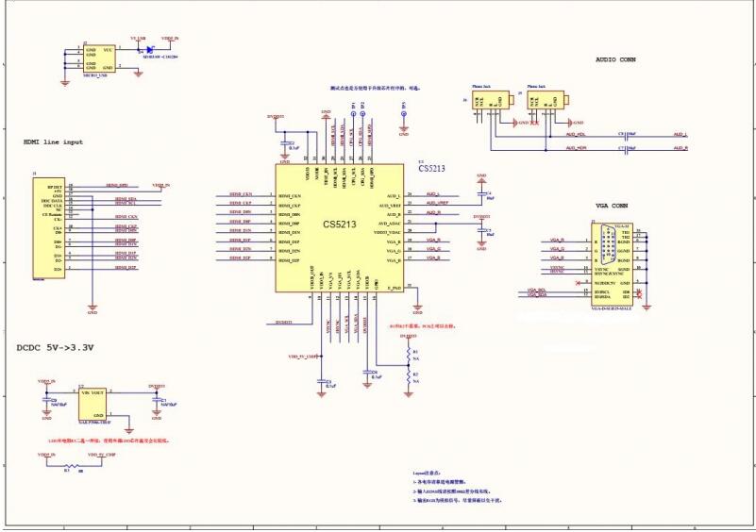Viewport: 756px width, 532px height.
Task: Click the VGA_SCL net label left of VGA connector
Action: [x=537, y=291]
